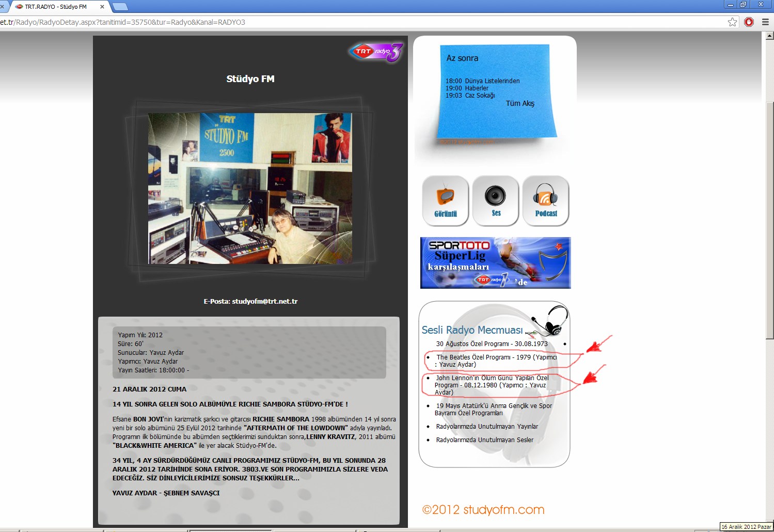
Task: Close the TRT.RADYO Stüdyo FM tab
Action: [x=102, y=7]
